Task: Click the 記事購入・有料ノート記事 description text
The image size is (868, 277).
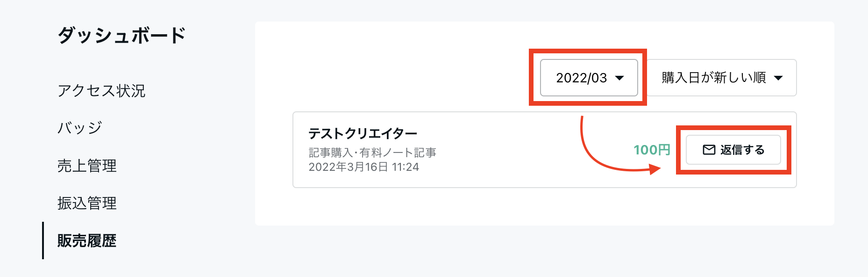Action: [372, 153]
